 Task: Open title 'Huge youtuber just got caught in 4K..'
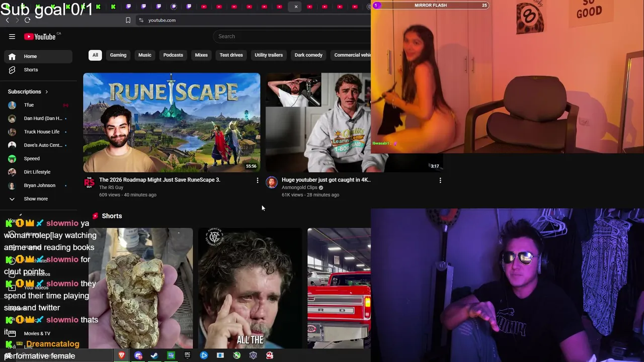click(x=326, y=179)
